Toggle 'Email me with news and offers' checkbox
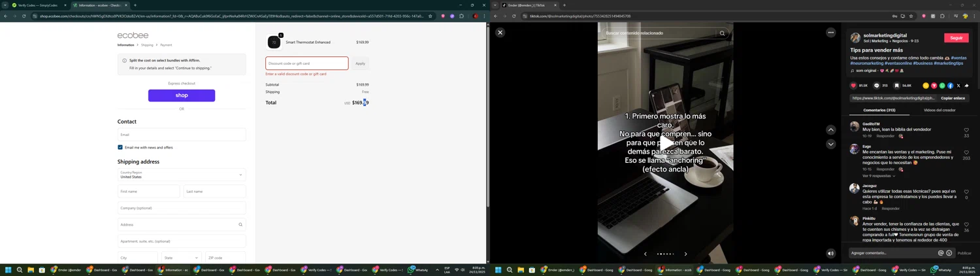 pyautogui.click(x=120, y=147)
